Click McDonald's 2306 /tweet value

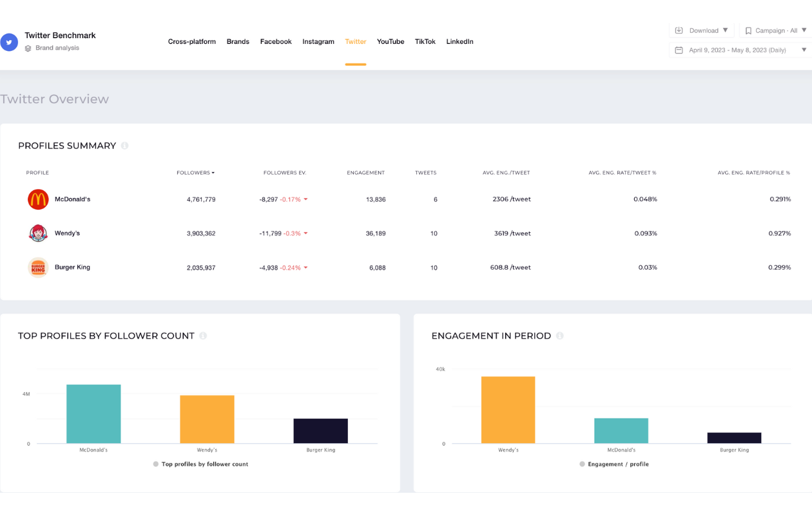click(512, 200)
